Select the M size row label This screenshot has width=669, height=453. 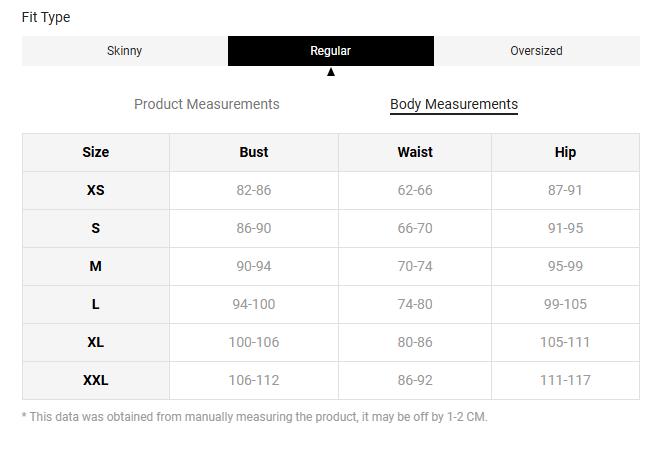[96, 266]
